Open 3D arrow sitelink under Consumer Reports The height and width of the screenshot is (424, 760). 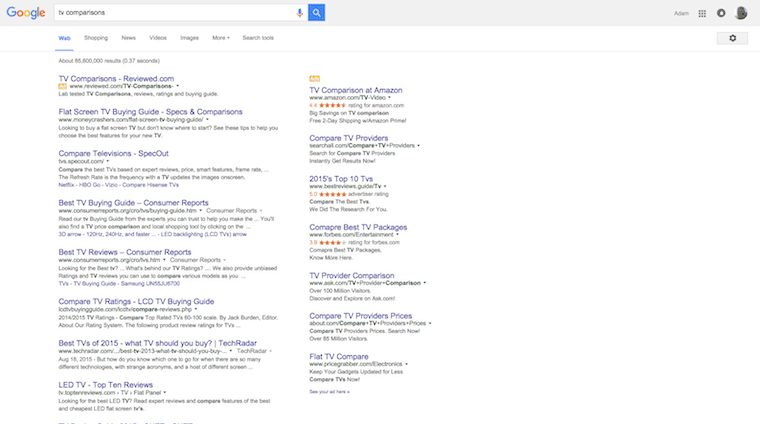pos(70,235)
